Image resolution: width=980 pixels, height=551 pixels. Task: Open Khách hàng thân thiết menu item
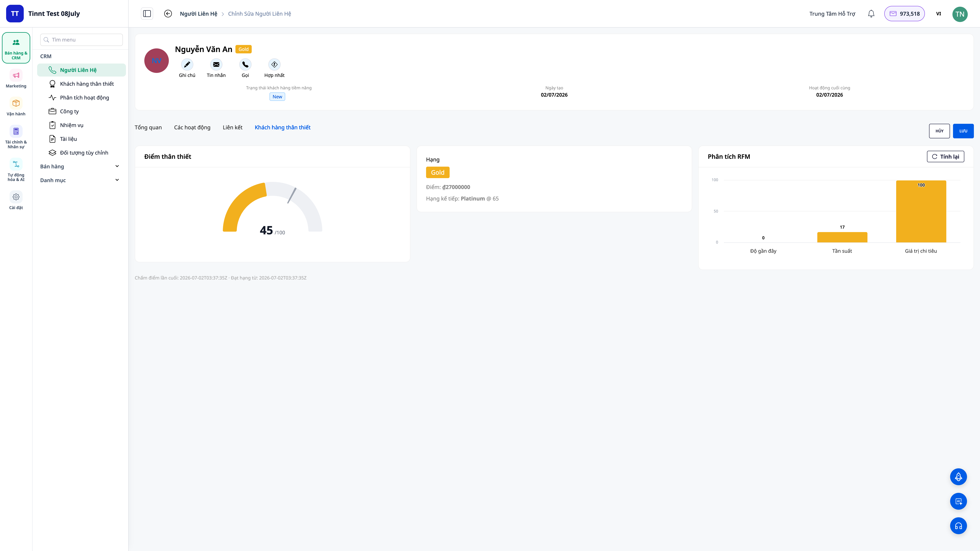(x=81, y=84)
